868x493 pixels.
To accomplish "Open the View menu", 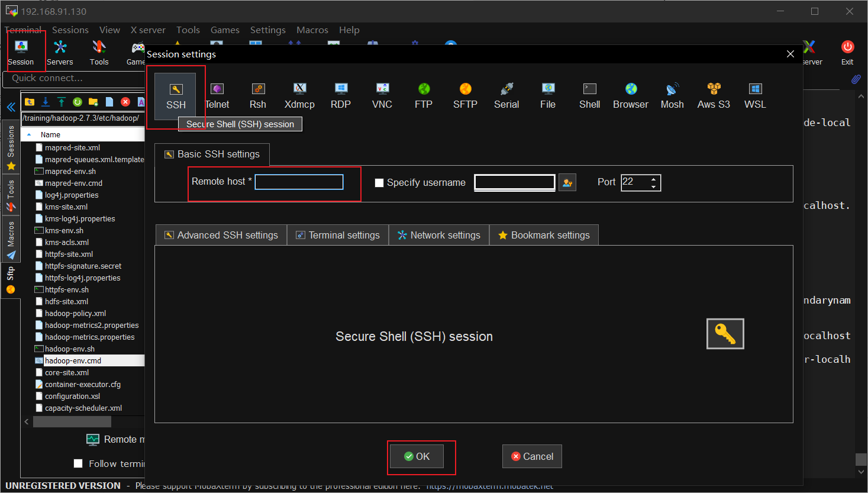I will point(109,30).
